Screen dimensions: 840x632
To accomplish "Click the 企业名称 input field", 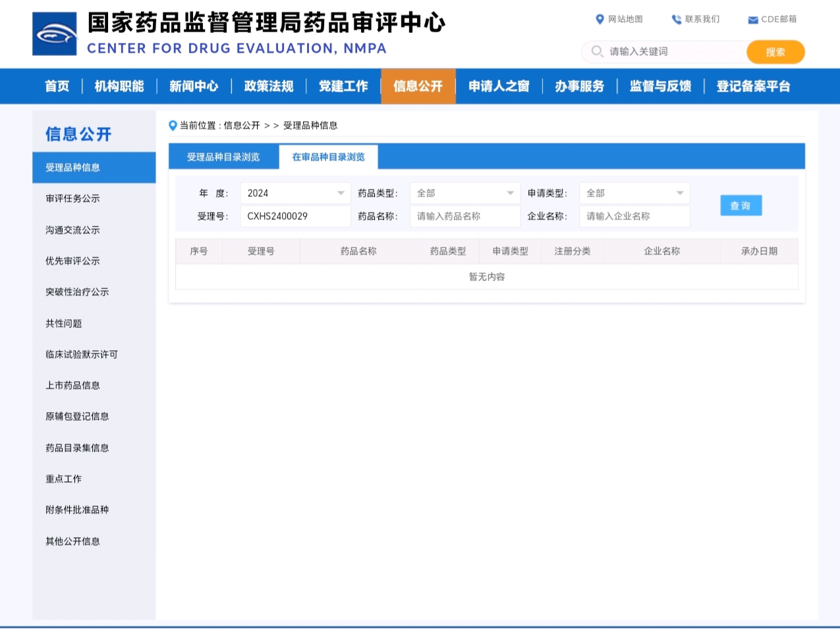I will (634, 216).
